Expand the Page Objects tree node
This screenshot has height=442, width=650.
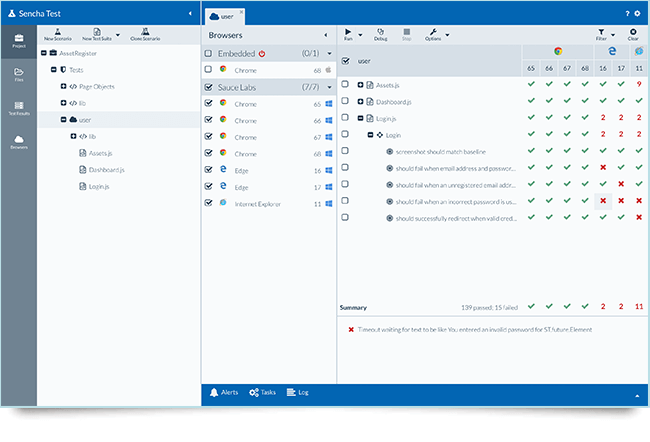[x=63, y=86]
